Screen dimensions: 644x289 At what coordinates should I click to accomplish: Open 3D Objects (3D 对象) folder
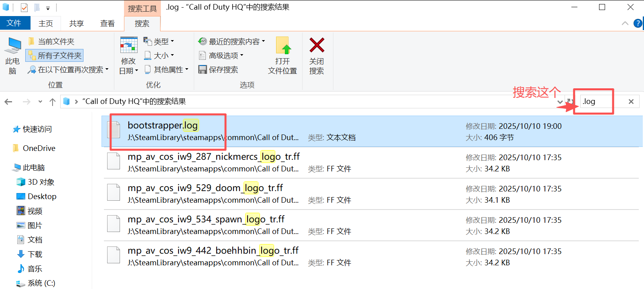tap(35, 182)
